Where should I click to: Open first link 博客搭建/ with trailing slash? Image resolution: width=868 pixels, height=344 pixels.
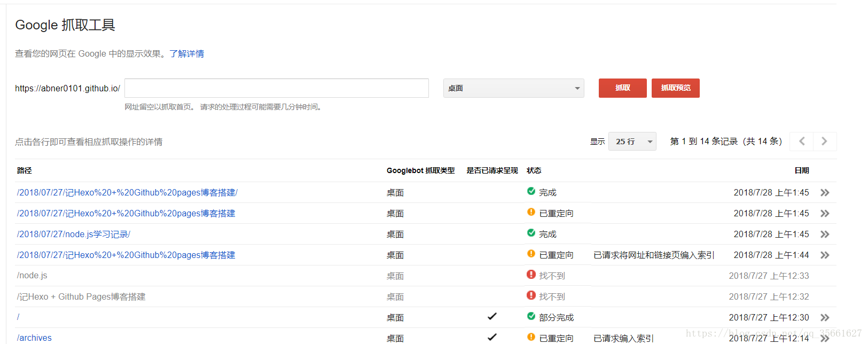(127, 193)
